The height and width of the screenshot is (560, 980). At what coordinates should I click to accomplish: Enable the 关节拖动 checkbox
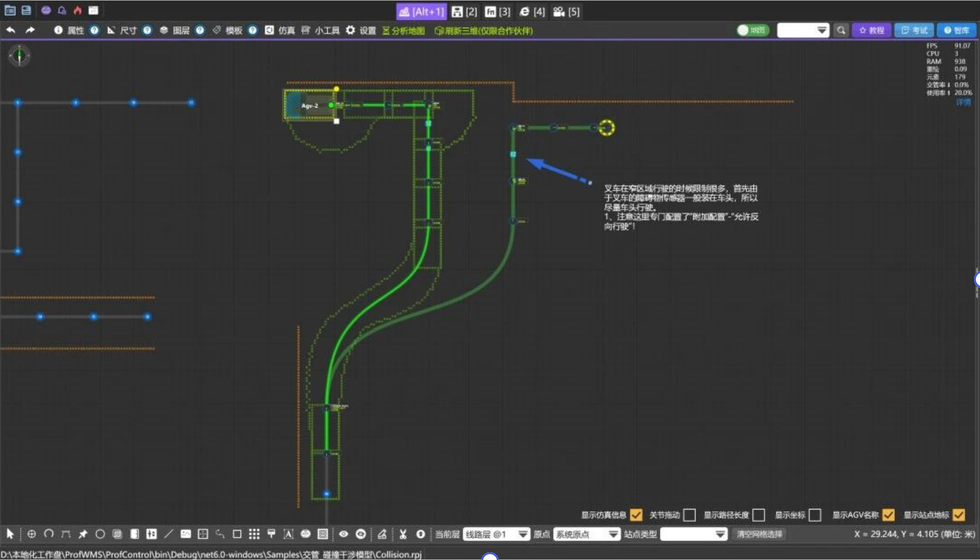[690, 515]
